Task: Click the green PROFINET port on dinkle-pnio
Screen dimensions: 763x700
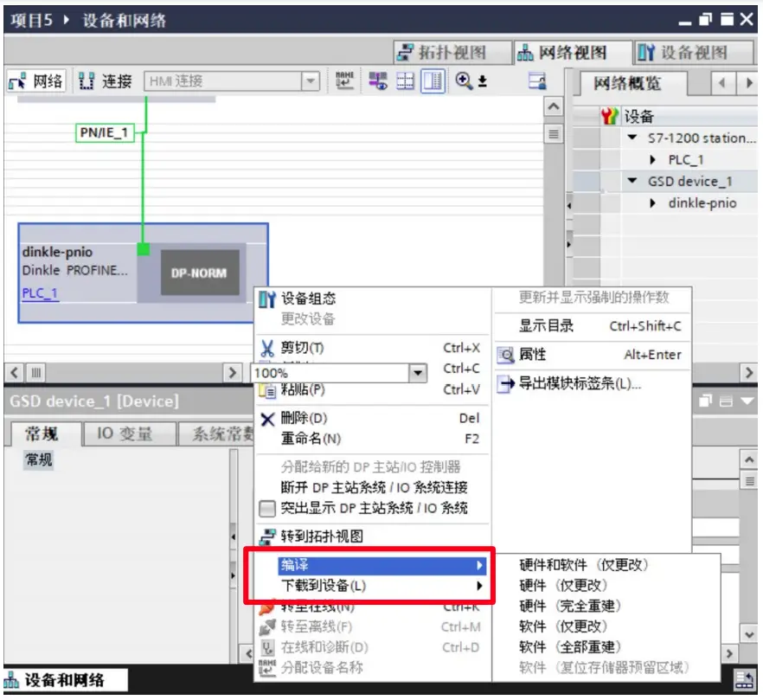Action: (x=143, y=248)
